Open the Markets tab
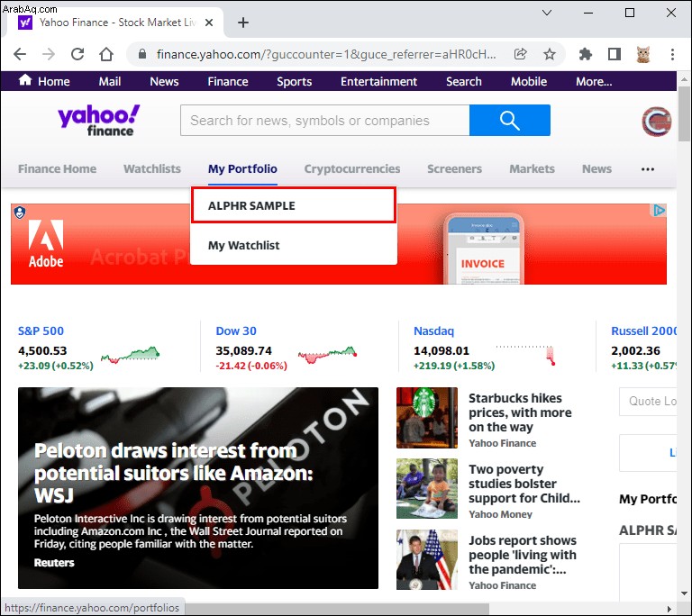 pyautogui.click(x=533, y=168)
